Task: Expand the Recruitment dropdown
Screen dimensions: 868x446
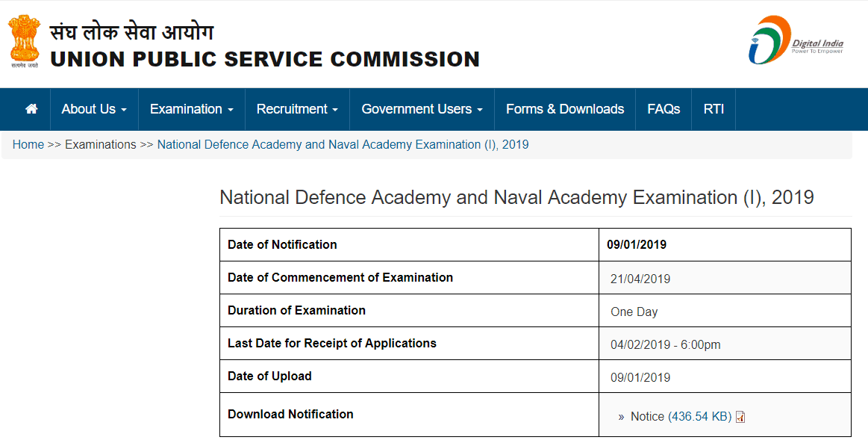Action: 297,109
